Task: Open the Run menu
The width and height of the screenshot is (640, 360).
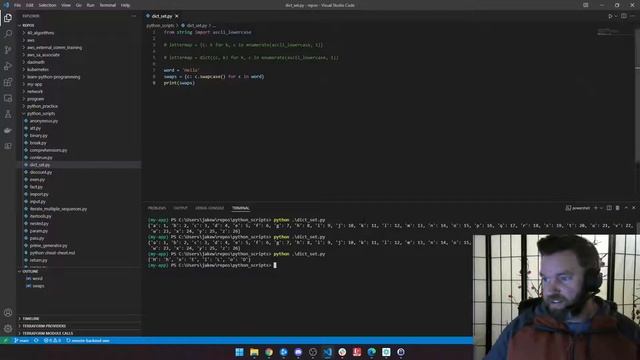Action: tap(91, 5)
